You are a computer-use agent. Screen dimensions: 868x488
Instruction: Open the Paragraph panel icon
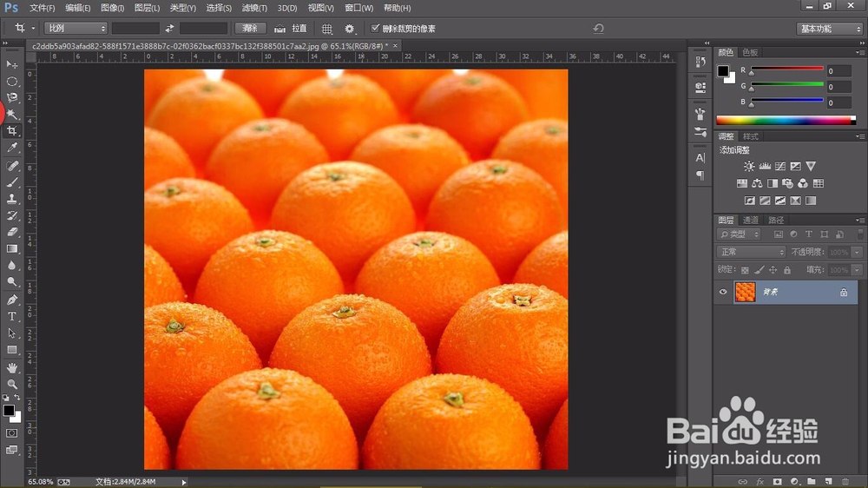pyautogui.click(x=700, y=175)
